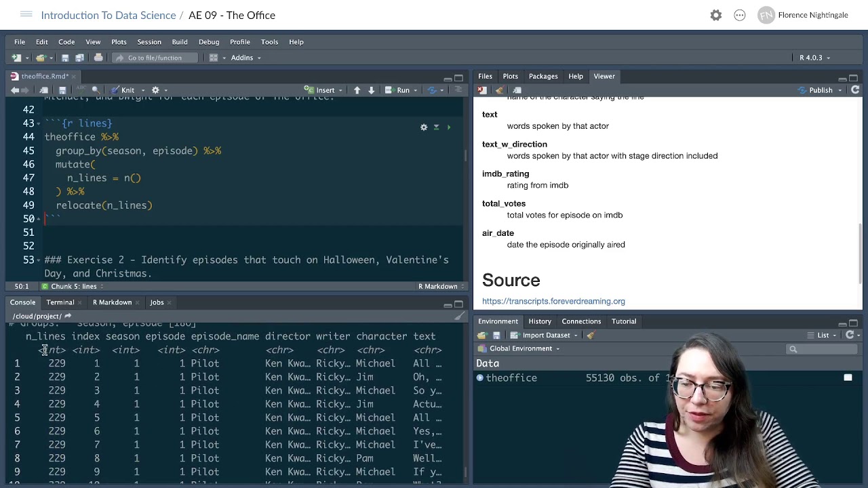Open the Knit options gear in the editor toolbar
Screen dimensions: 868x488
point(155,90)
